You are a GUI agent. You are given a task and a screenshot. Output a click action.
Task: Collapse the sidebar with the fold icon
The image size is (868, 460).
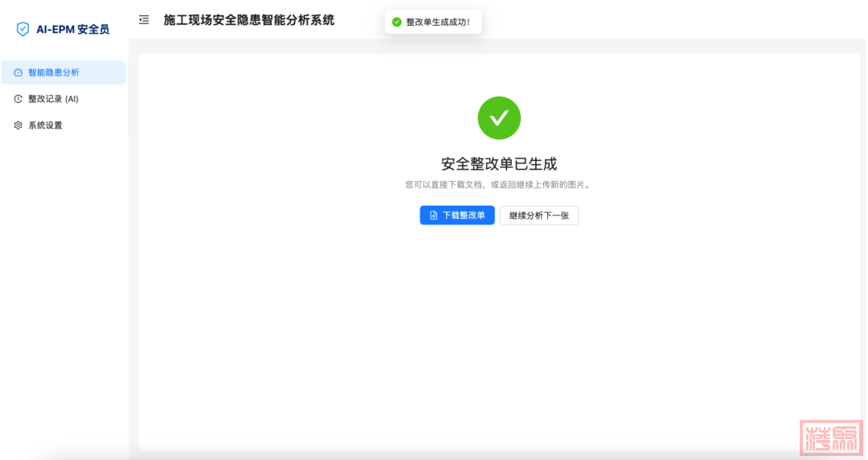click(144, 20)
